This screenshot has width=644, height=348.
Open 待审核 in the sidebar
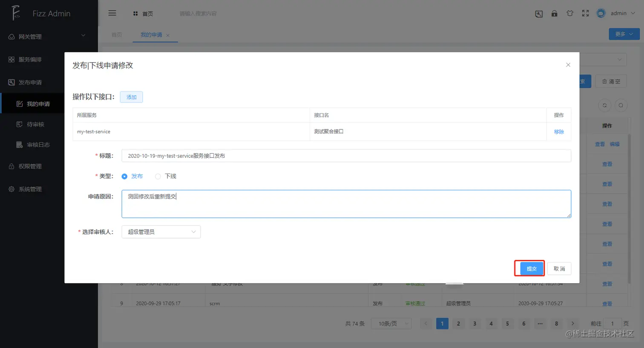35,124
